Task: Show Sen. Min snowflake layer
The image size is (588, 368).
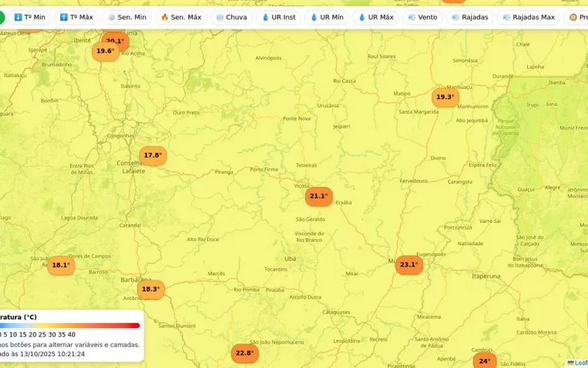Action: tap(127, 17)
